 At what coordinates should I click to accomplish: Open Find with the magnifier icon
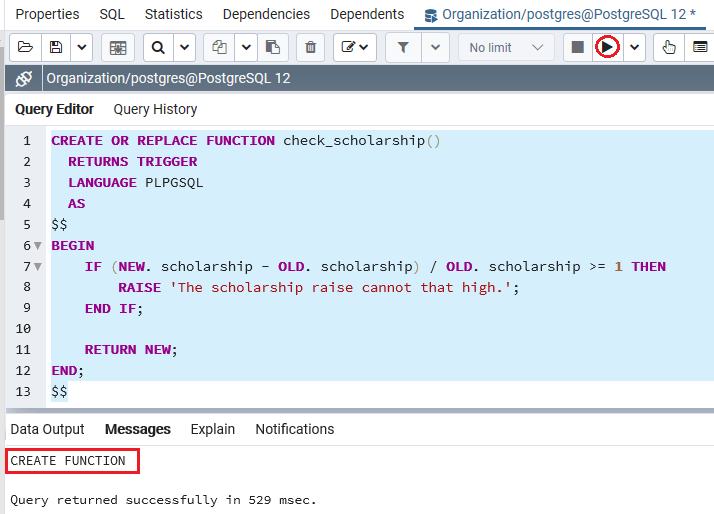(x=158, y=47)
